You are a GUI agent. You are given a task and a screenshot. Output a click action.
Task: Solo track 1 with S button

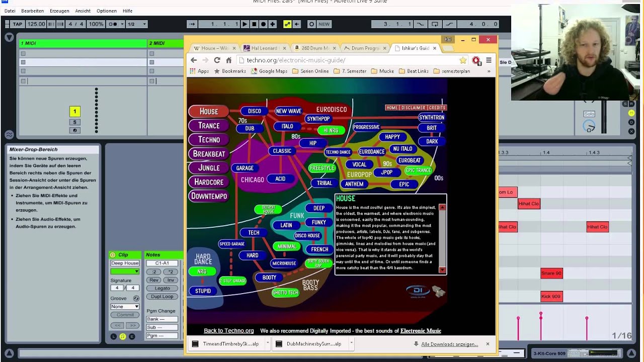(x=74, y=122)
